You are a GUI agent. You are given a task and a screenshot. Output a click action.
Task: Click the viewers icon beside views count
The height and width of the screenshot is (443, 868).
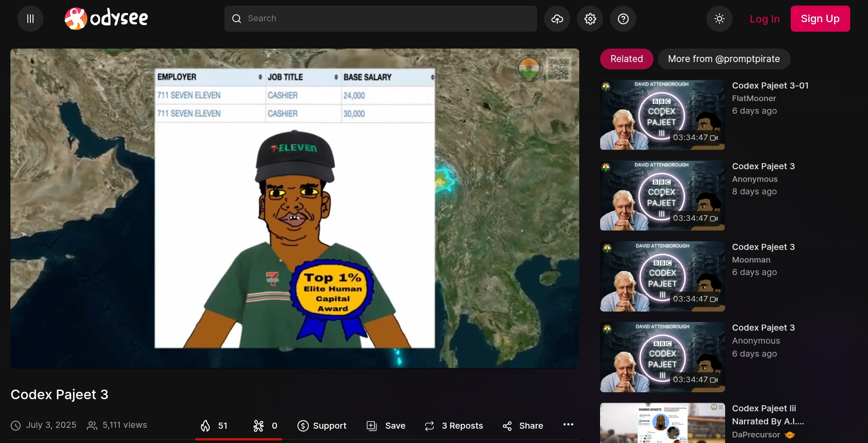[92, 426]
